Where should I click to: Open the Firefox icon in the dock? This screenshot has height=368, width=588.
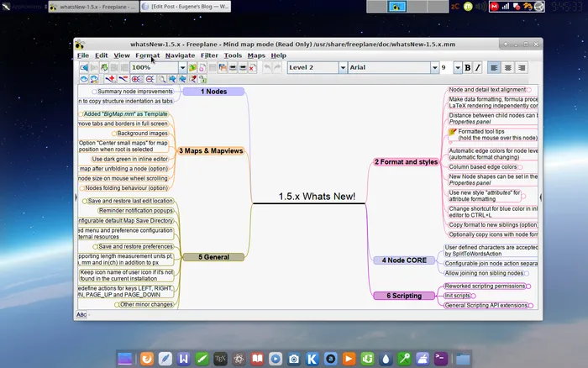(x=147, y=359)
